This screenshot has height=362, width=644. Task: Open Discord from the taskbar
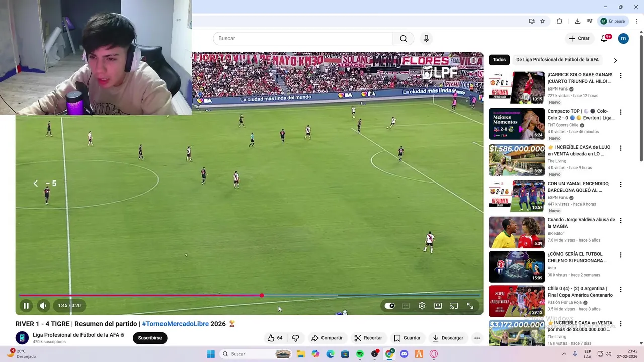pos(404,354)
